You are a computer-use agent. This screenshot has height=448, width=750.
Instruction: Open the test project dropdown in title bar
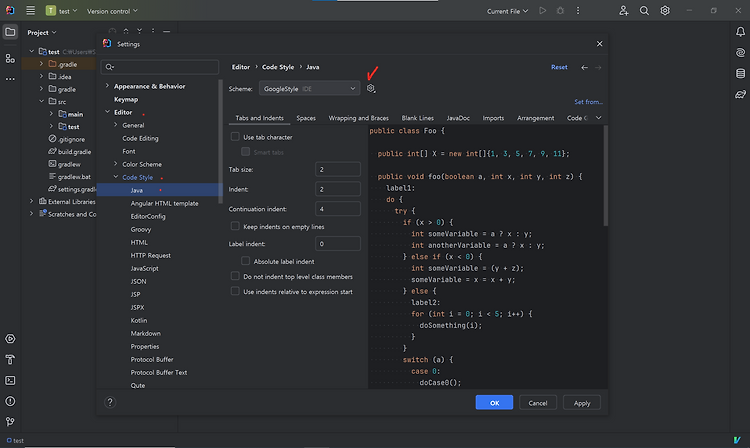click(61, 11)
